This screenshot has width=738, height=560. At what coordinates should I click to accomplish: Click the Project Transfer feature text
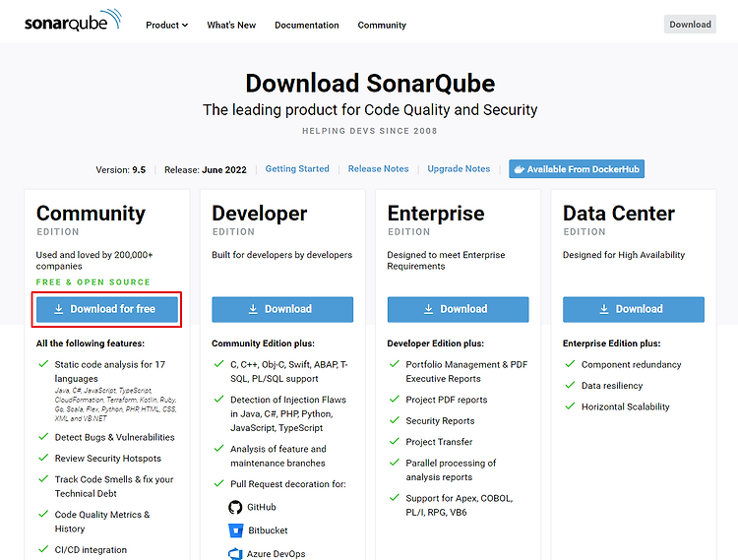coord(439,442)
